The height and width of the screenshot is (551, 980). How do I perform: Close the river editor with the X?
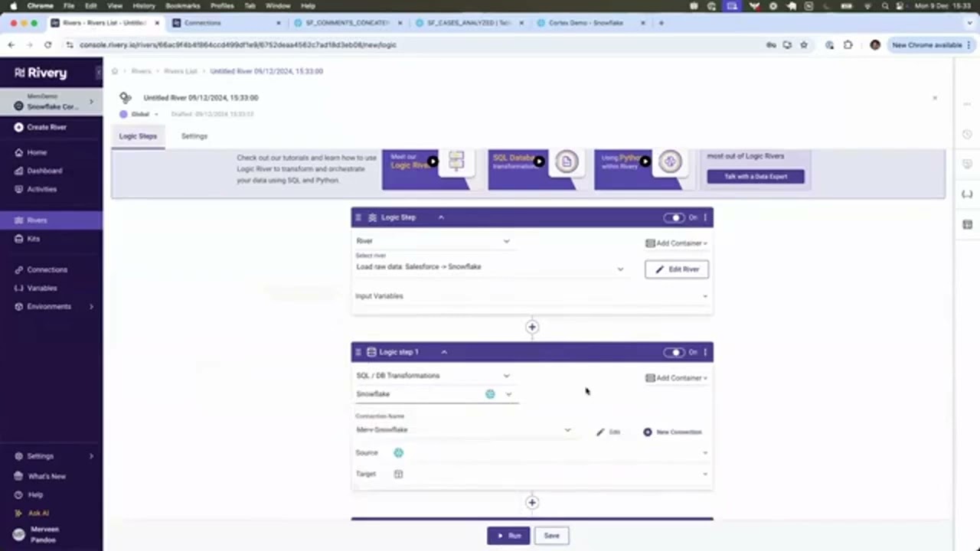coord(935,98)
